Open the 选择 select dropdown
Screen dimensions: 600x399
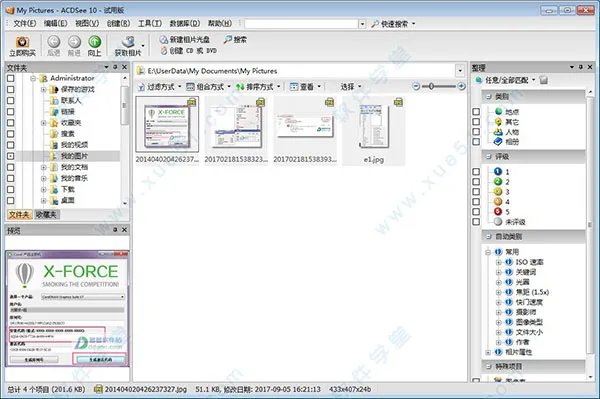click(351, 87)
